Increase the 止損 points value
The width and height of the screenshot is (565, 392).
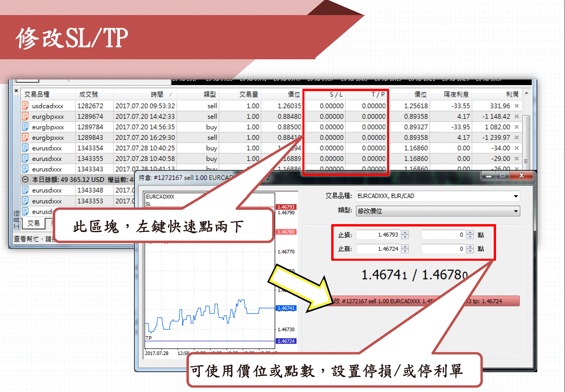coord(470,233)
